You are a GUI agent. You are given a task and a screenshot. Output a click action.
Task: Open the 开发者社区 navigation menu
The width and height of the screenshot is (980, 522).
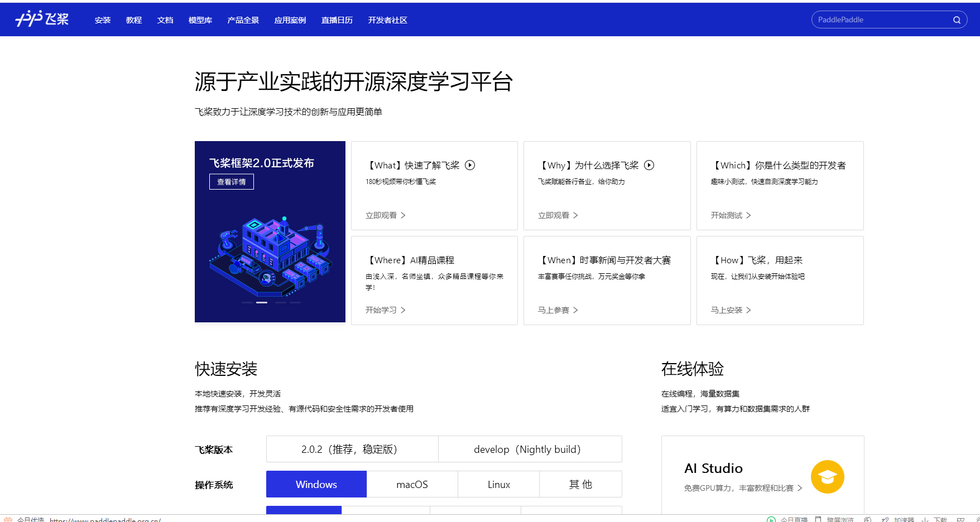point(387,20)
